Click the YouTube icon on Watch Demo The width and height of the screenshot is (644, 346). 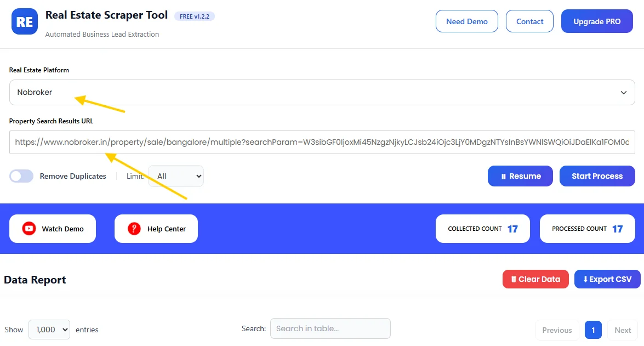coord(29,229)
